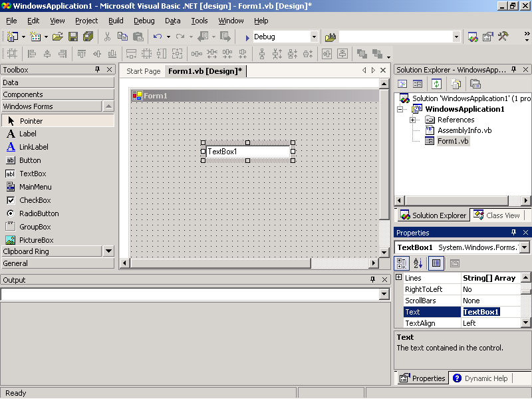Expand the Lines property
This screenshot has width=532, height=399.
[399, 277]
